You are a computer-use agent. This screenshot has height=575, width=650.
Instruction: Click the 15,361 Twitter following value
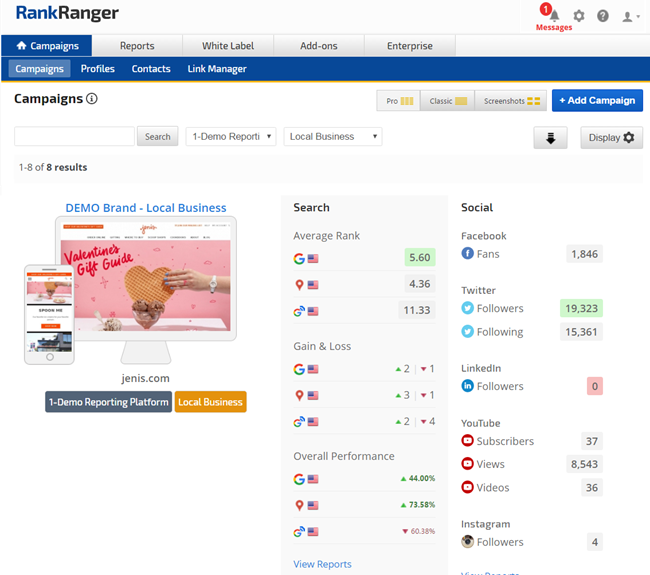(x=581, y=332)
